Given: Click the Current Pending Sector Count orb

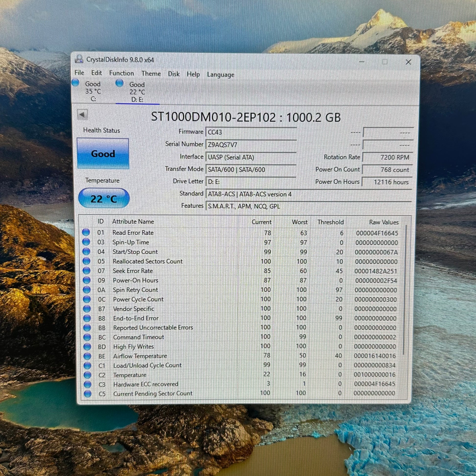Looking at the screenshot, I should (88, 394).
